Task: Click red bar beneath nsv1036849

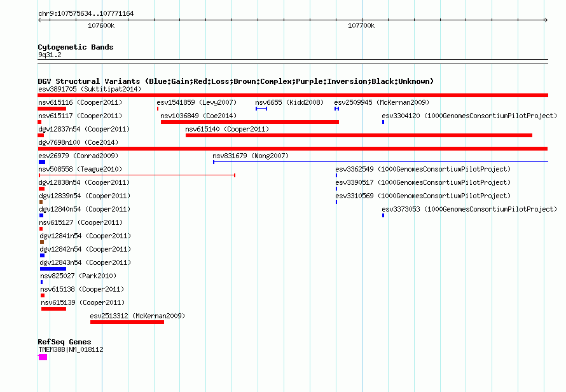Action: 250,122
